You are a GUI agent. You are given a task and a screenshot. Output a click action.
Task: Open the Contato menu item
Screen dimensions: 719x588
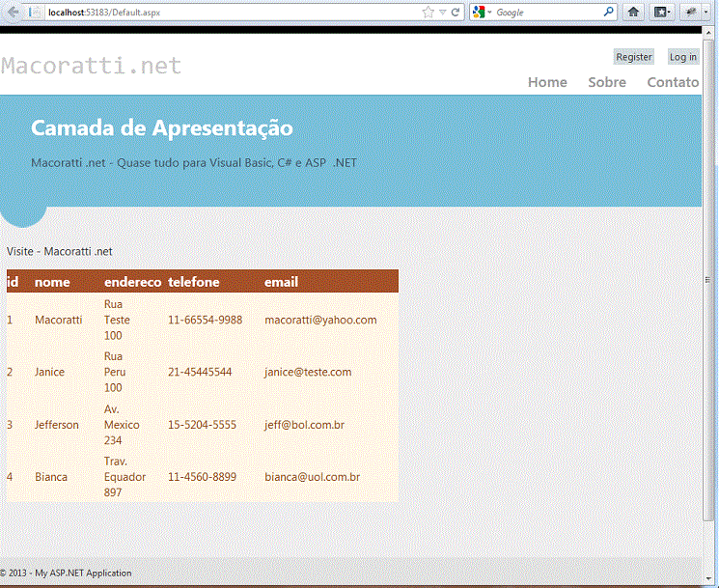coord(673,82)
